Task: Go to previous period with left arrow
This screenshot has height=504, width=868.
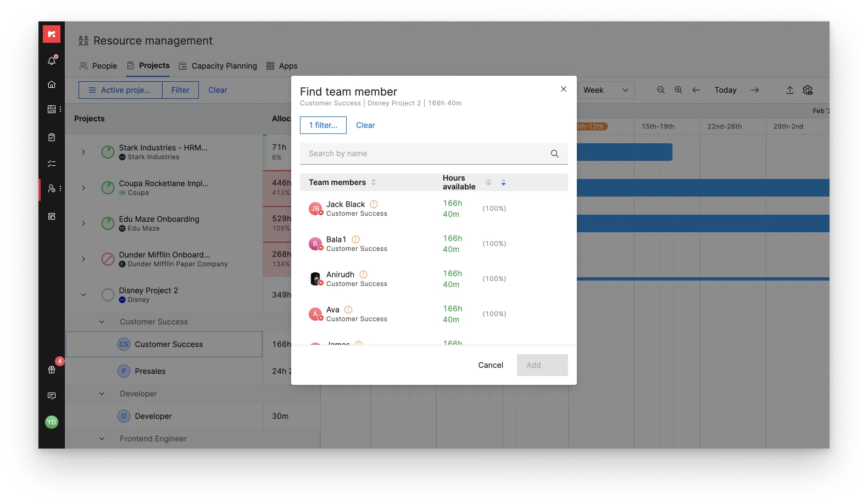Action: tap(696, 90)
